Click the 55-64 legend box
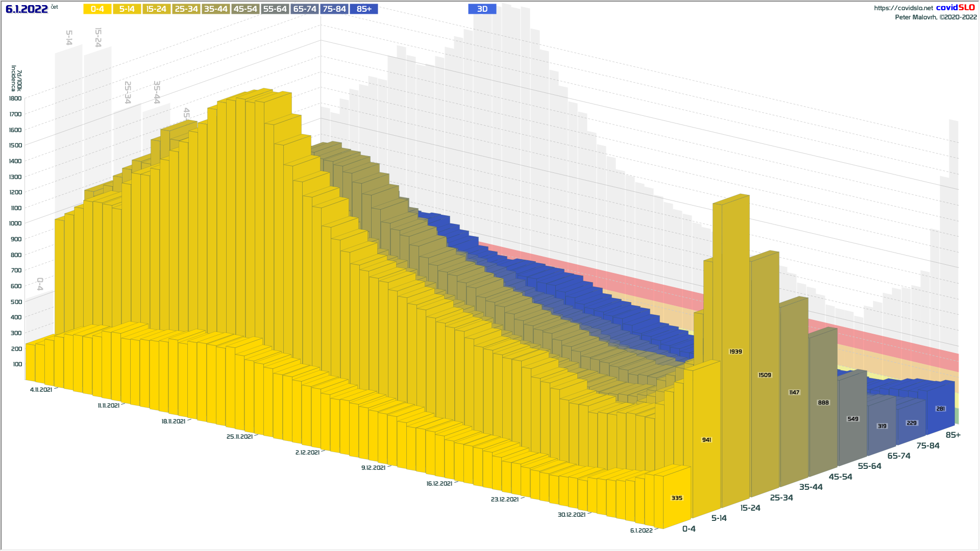 click(275, 9)
